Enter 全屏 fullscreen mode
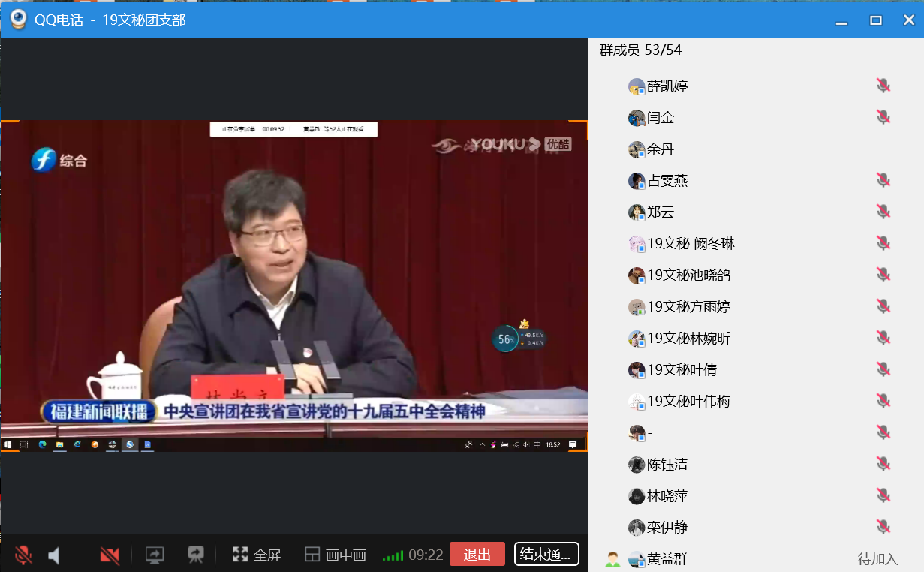This screenshot has height=572, width=924. tap(256, 555)
